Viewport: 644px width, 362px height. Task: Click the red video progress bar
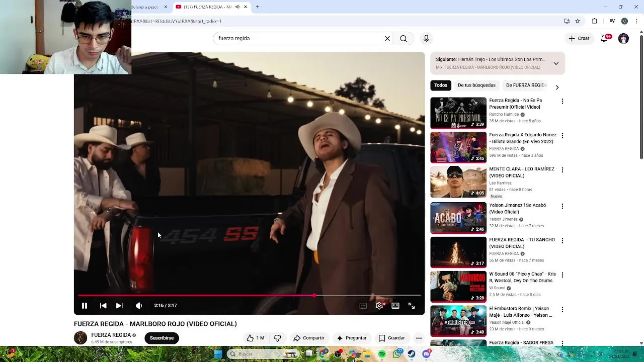pos(196,296)
